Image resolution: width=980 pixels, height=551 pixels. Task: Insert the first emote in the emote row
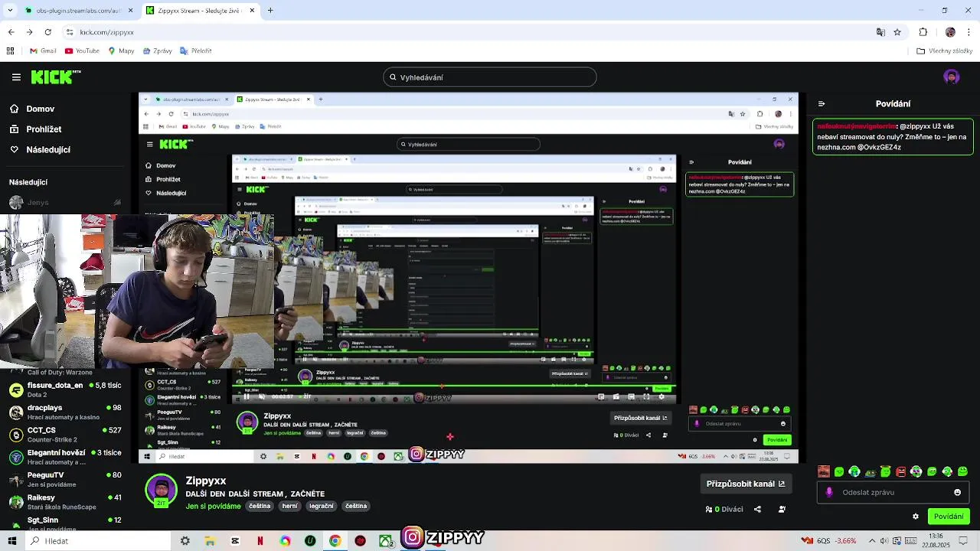[x=824, y=471]
